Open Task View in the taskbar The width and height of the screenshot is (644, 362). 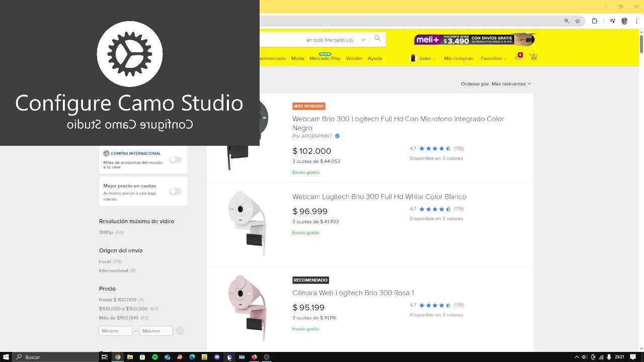[105, 357]
